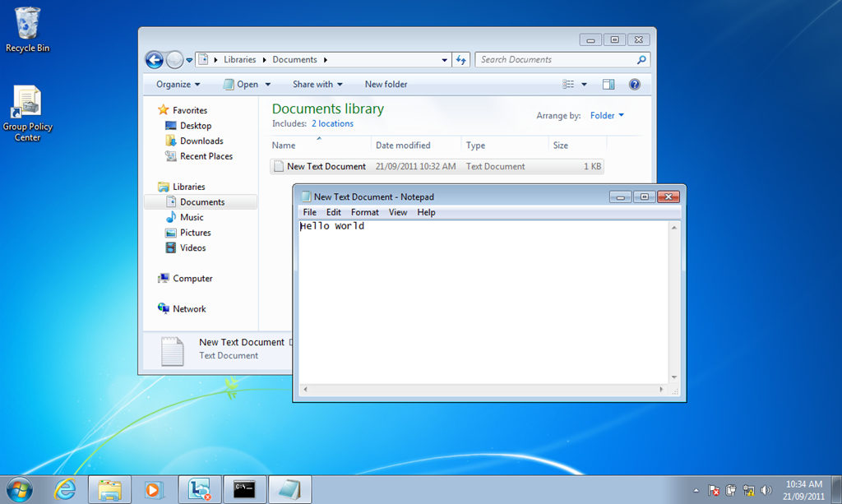The image size is (842, 504).
Task: Click the Help question mark icon
Action: 634,84
